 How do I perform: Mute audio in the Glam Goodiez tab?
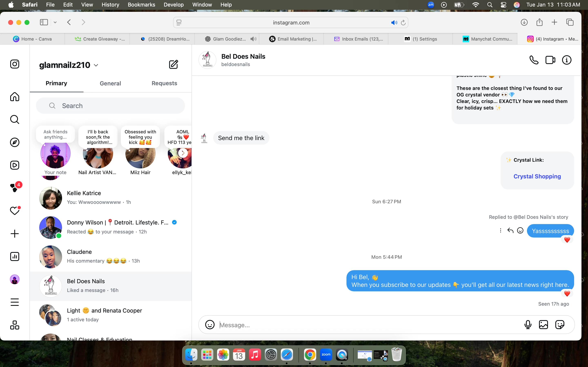253,39
